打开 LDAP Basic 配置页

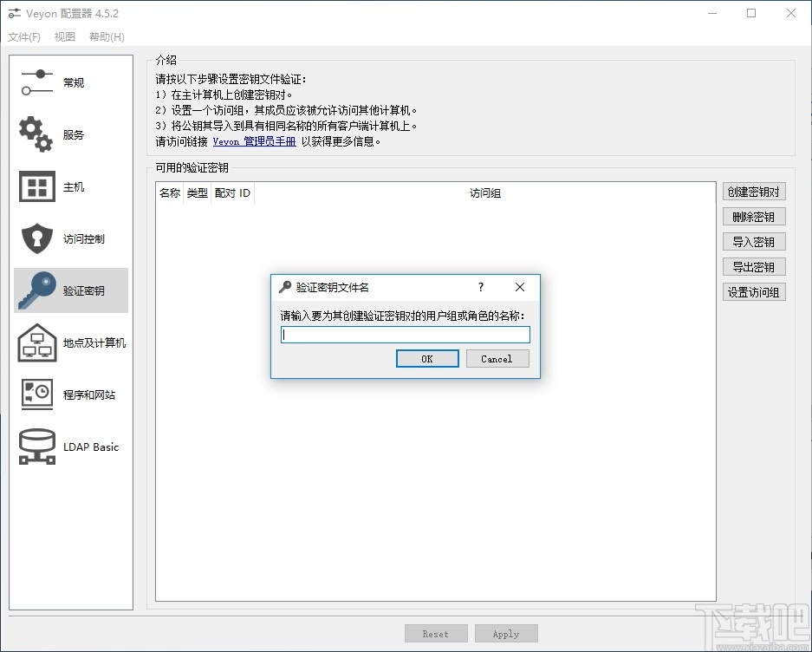pyautogui.click(x=70, y=447)
